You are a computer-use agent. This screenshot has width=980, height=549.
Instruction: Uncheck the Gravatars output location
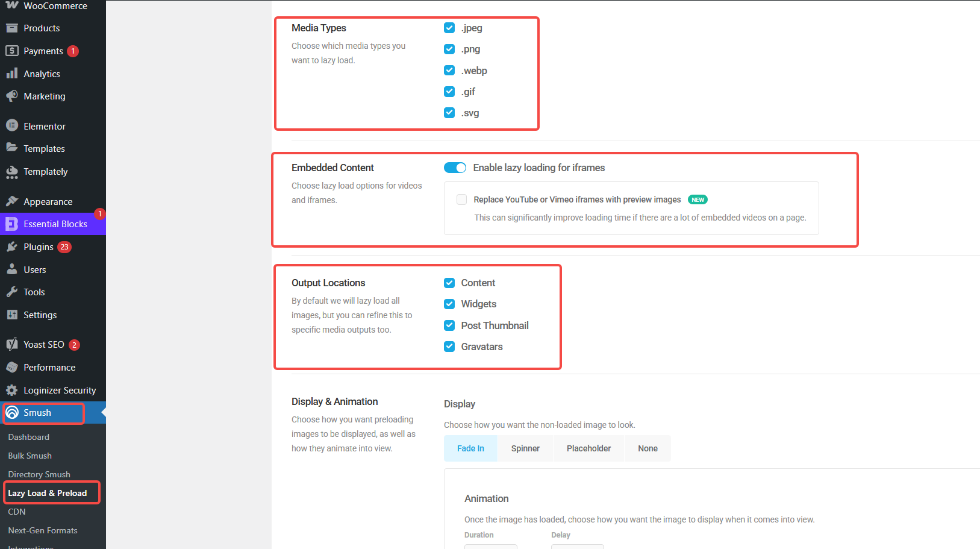(x=449, y=347)
